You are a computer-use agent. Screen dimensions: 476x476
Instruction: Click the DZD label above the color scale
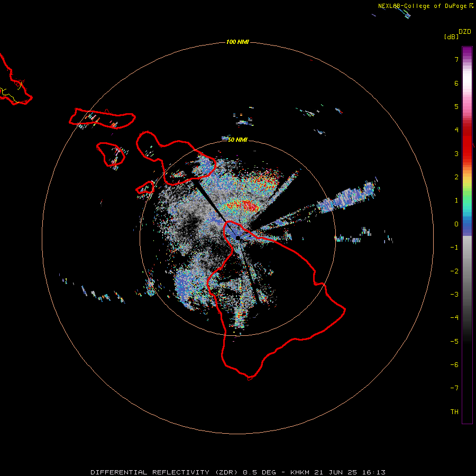[x=465, y=32]
